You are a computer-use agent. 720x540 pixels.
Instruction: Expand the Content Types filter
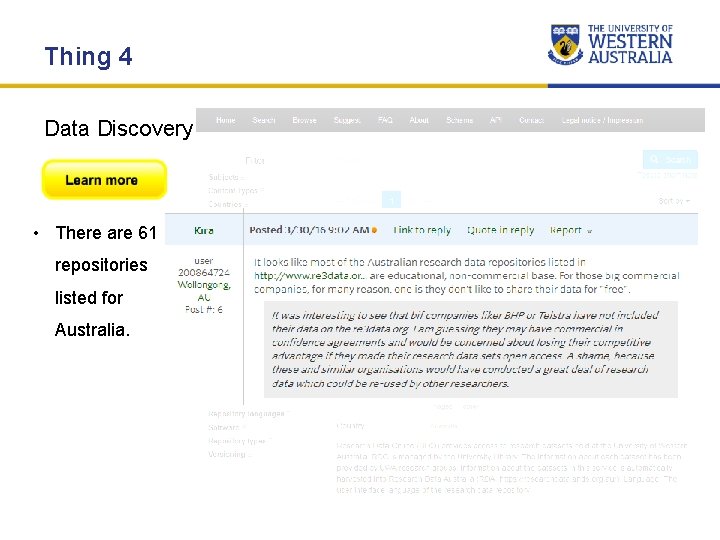point(236,190)
